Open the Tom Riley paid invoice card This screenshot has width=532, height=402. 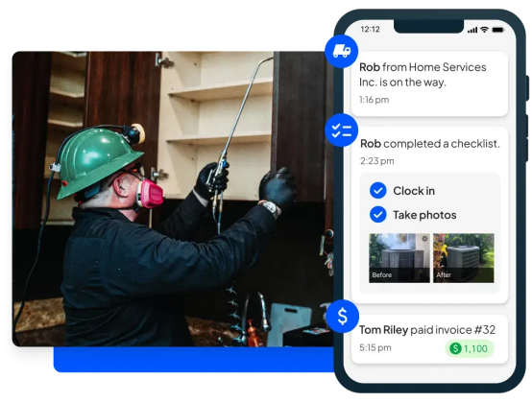(x=429, y=339)
